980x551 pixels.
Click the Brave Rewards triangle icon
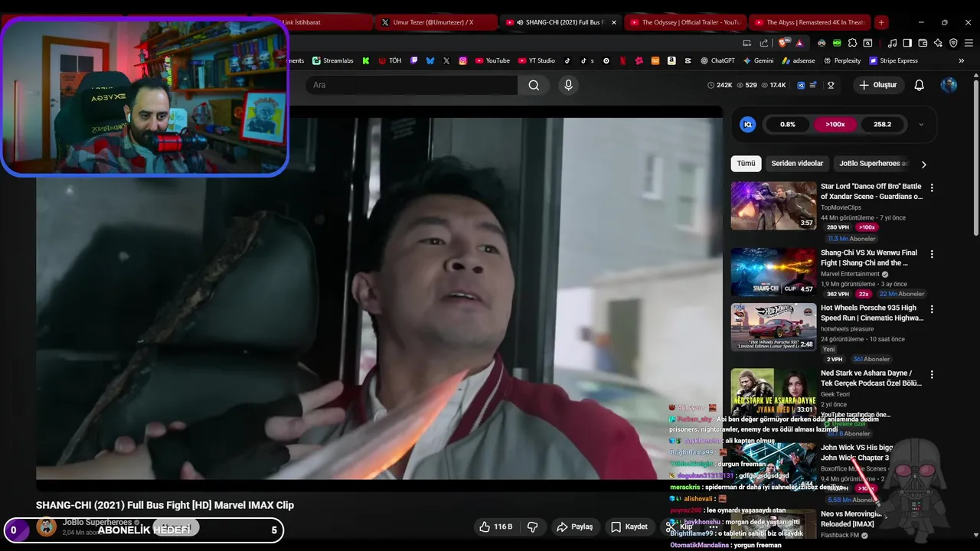(799, 43)
